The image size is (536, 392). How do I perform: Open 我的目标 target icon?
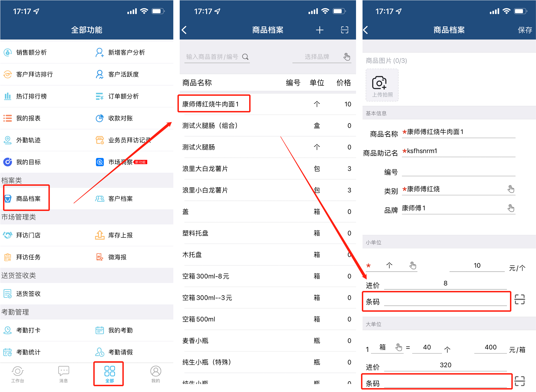pos(7,162)
